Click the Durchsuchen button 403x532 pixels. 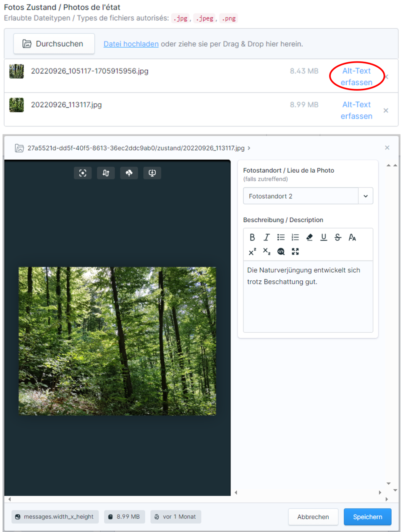(x=54, y=44)
